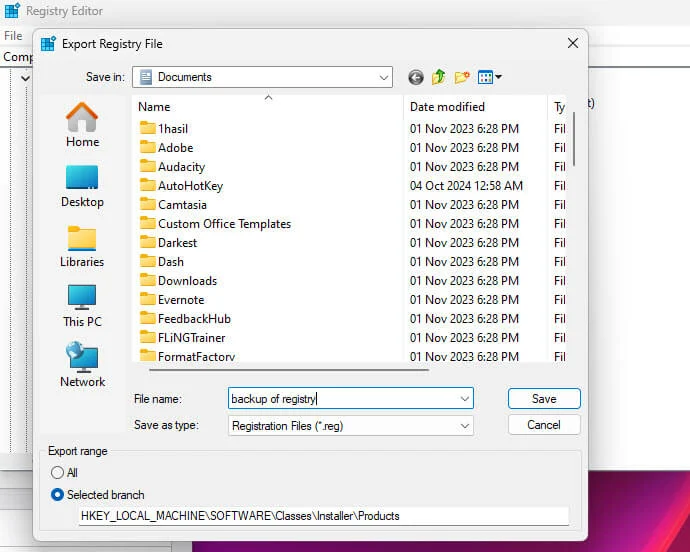Viewport: 690px width, 552px height.
Task: Select the AutoHotKey folder icon
Action: (148, 185)
